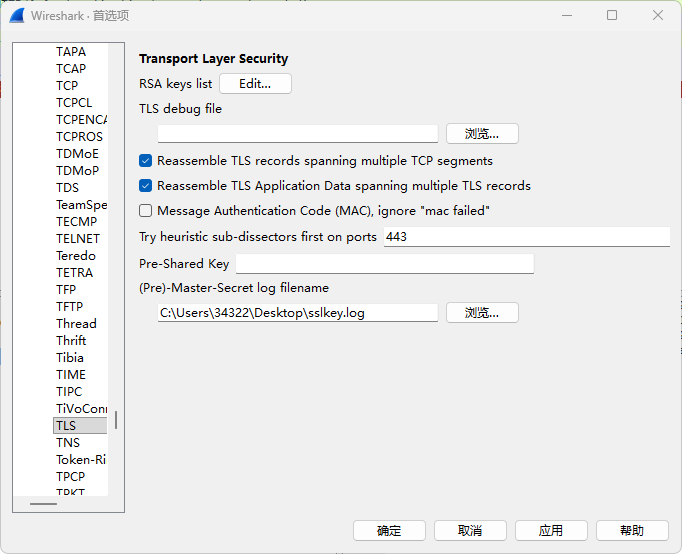Select the highlighted TLS protocol entry

(x=80, y=425)
